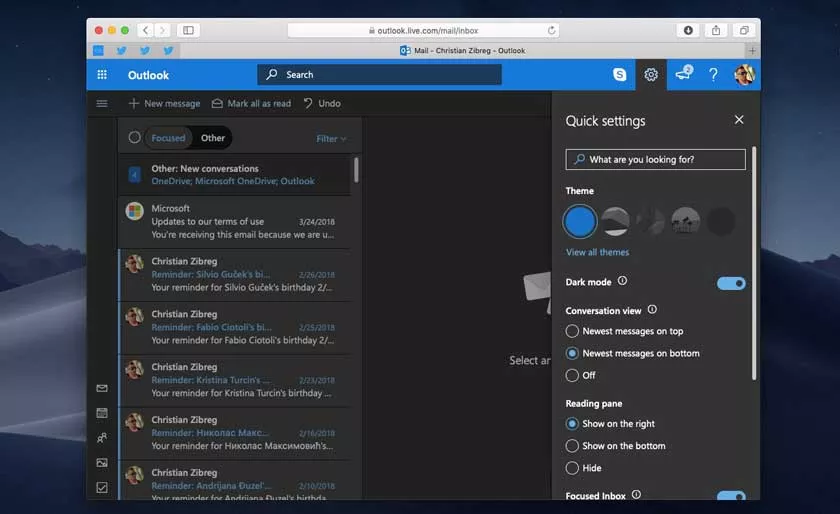Open the Andrijana Đuzel reminder email
The width and height of the screenshot is (840, 514).
[235, 481]
